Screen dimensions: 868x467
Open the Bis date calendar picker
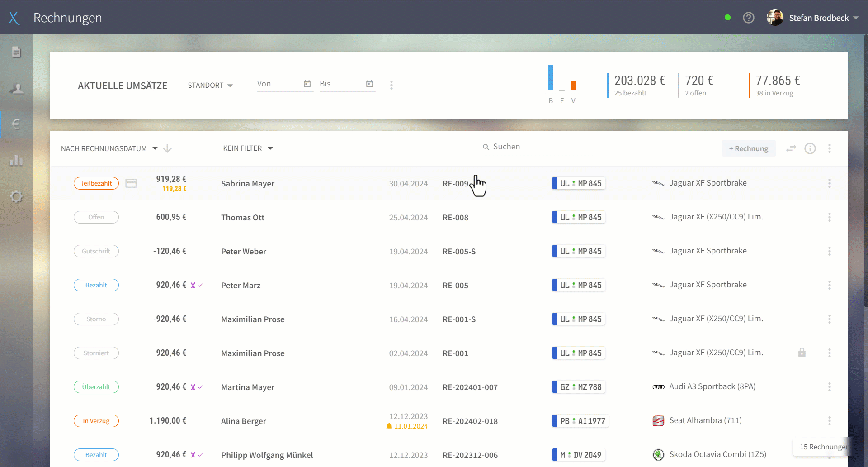[x=370, y=84]
